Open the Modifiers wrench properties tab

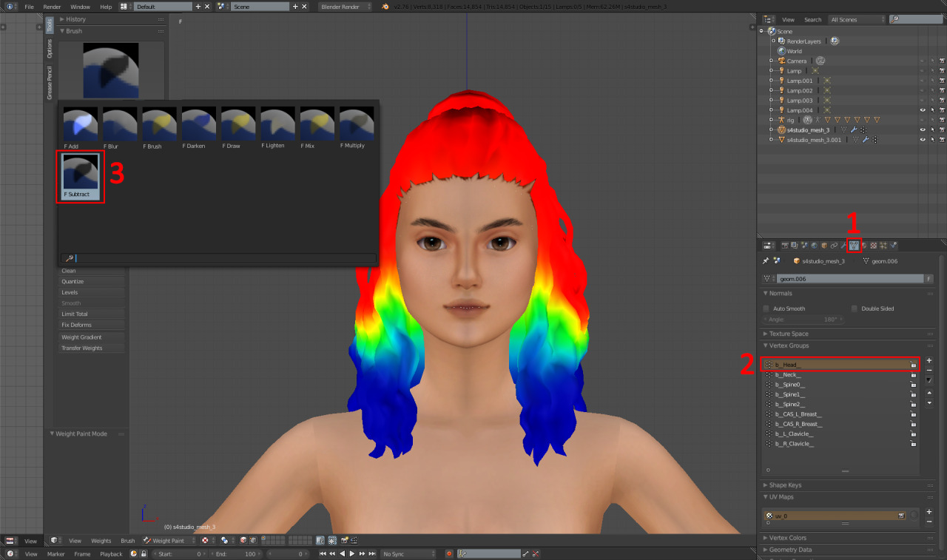[x=843, y=245]
